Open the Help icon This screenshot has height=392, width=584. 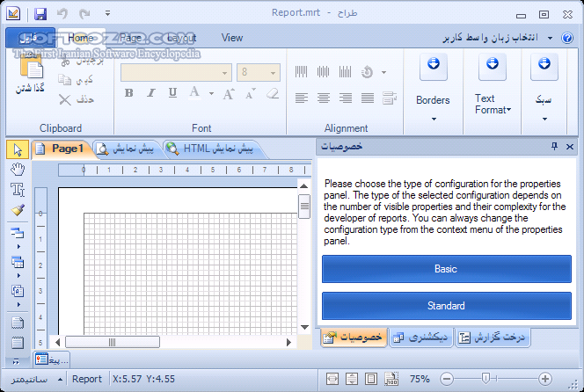click(x=567, y=38)
